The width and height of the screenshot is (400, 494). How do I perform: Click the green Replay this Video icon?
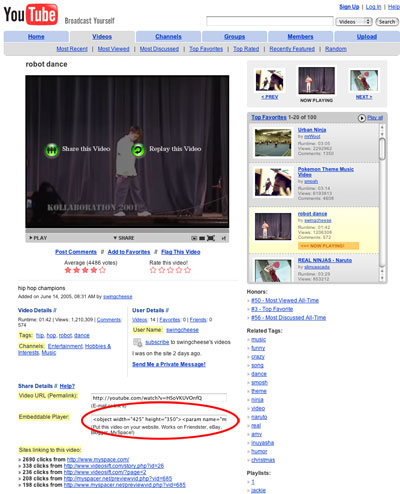(x=138, y=150)
